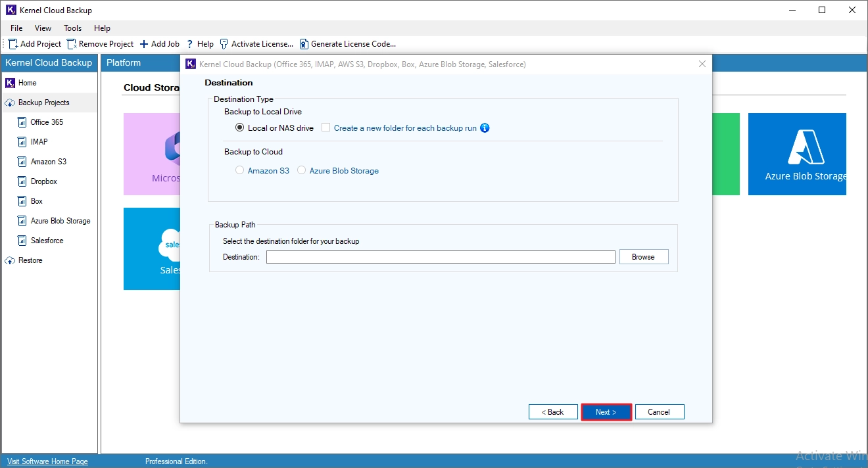The width and height of the screenshot is (868, 468).
Task: Click the Add Job plus icon
Action: click(144, 44)
